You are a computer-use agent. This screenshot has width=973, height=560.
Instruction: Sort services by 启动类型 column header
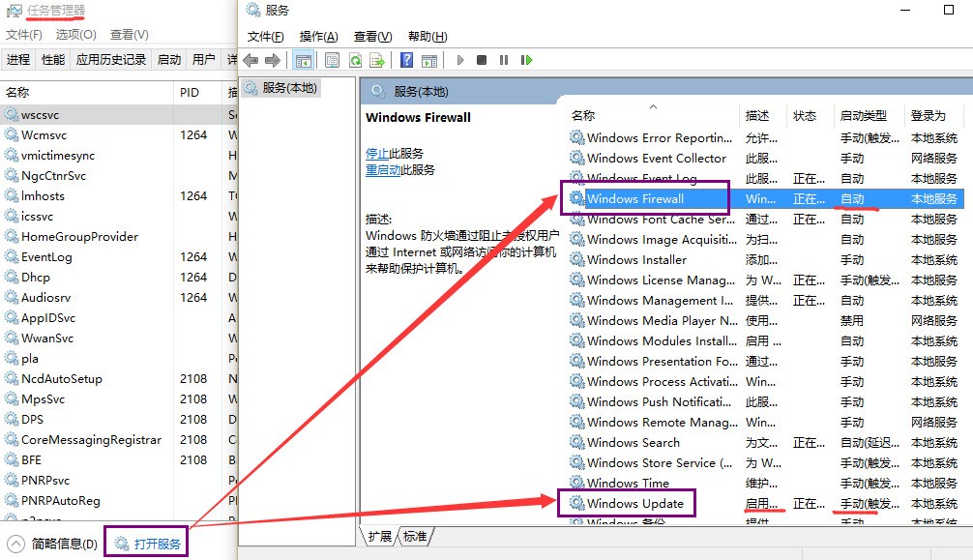[x=862, y=115]
